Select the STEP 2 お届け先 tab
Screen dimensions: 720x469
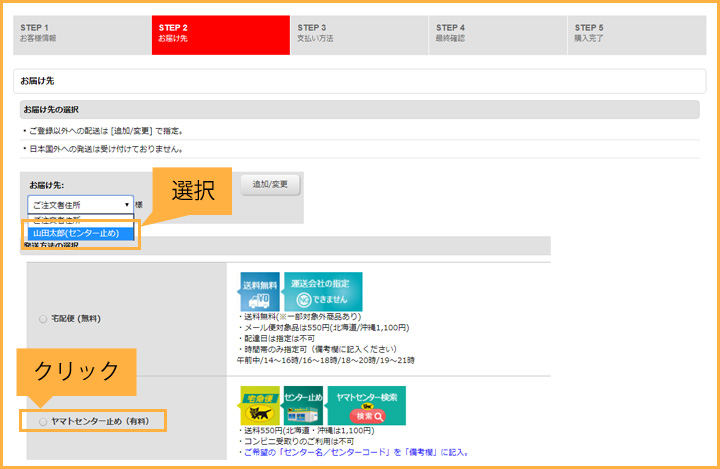[x=220, y=33]
